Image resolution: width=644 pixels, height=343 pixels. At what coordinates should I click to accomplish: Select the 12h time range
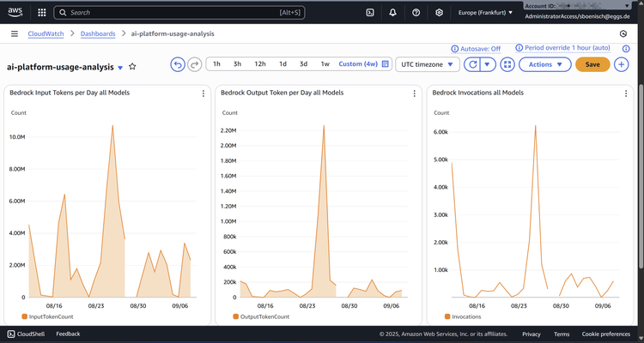[260, 64]
